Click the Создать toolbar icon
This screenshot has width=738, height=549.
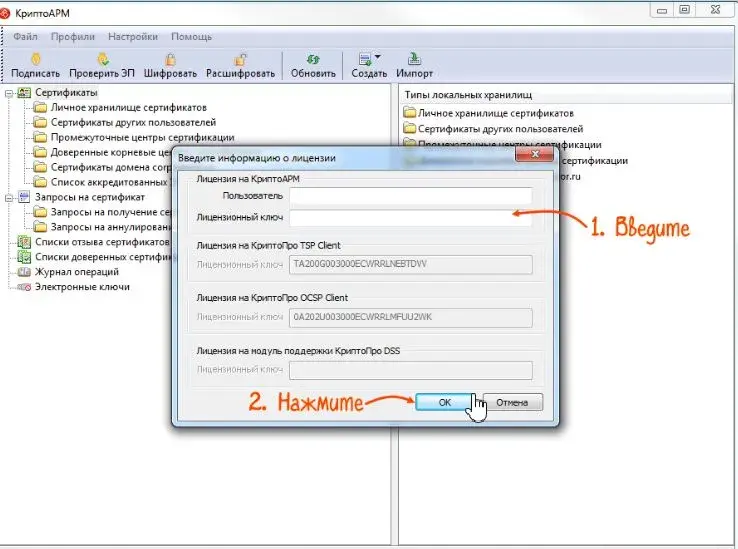click(x=365, y=59)
